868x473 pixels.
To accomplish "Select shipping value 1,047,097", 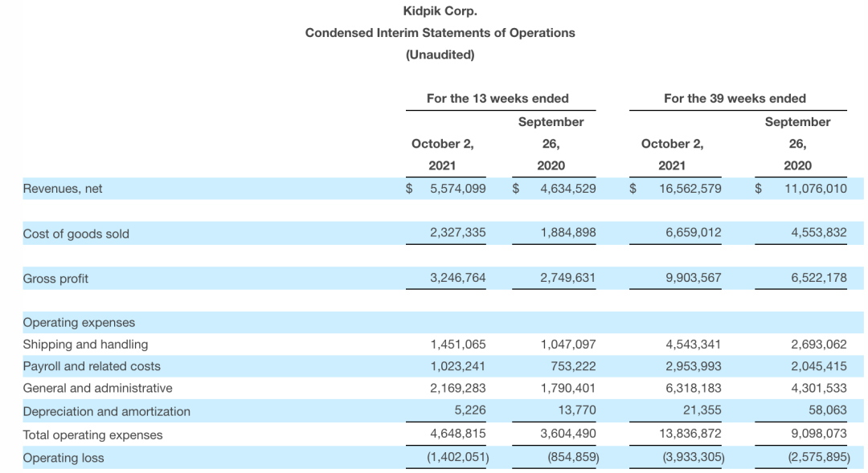I will [x=568, y=345].
